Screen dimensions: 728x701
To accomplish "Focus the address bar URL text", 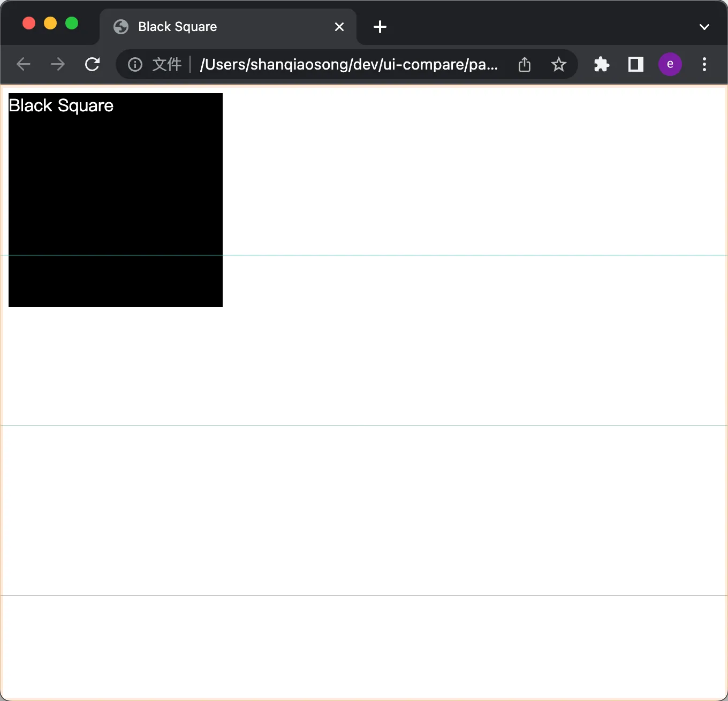I will [349, 65].
